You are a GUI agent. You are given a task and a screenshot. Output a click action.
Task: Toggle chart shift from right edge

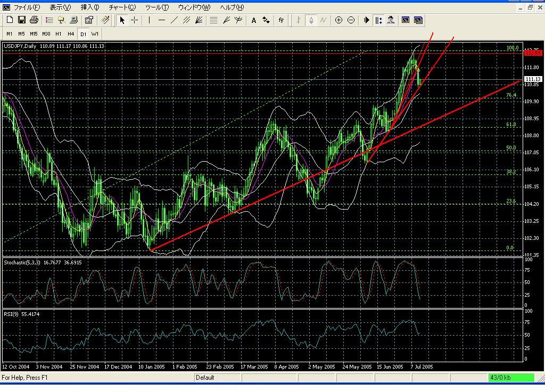(379, 20)
